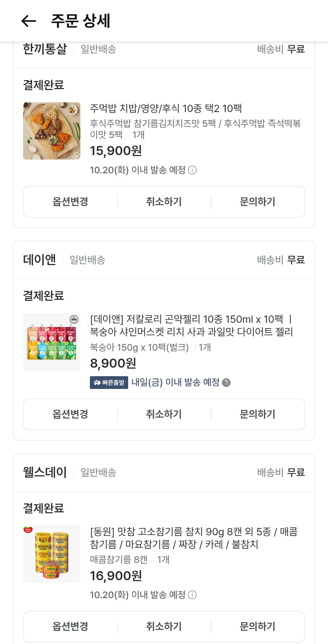
Task: Tap info icon beside 참치 shipping date
Action: click(x=192, y=595)
